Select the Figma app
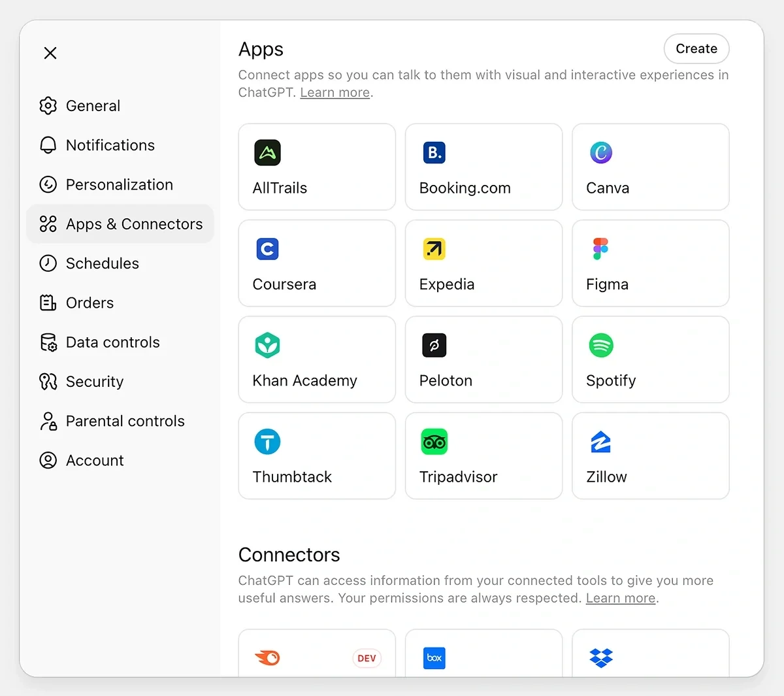This screenshot has width=784, height=696. pyautogui.click(x=649, y=263)
